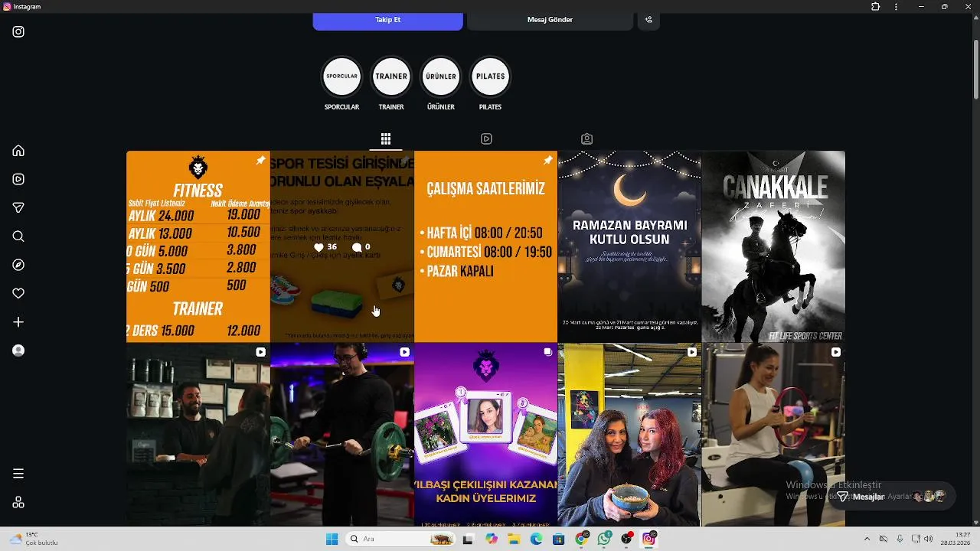Click the Mesaj Gönder button
Viewport: 980px width, 551px height.
(x=550, y=20)
